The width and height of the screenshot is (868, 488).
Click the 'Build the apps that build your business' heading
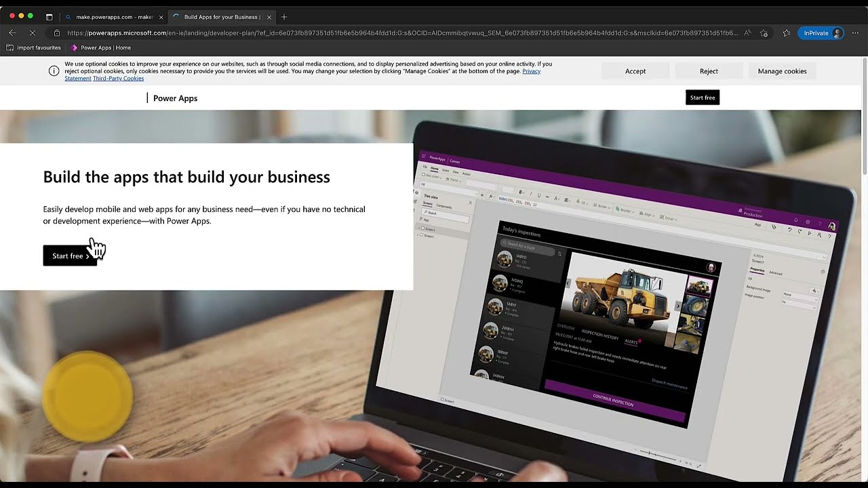pyautogui.click(x=186, y=177)
